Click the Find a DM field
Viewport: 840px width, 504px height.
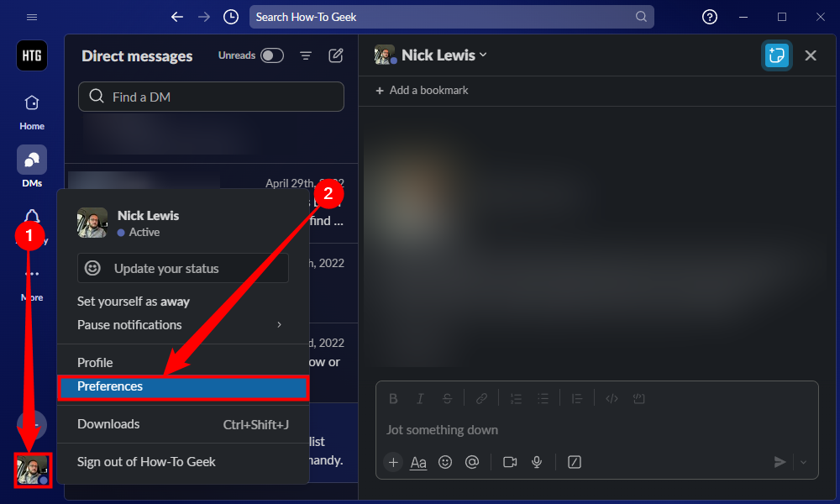(211, 97)
